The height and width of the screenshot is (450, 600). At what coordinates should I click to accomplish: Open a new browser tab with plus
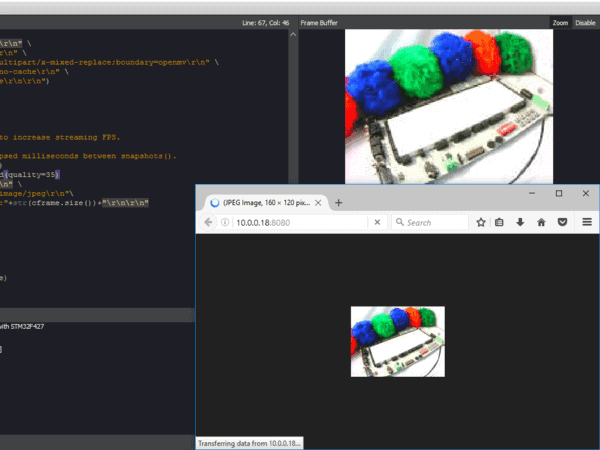click(x=339, y=203)
